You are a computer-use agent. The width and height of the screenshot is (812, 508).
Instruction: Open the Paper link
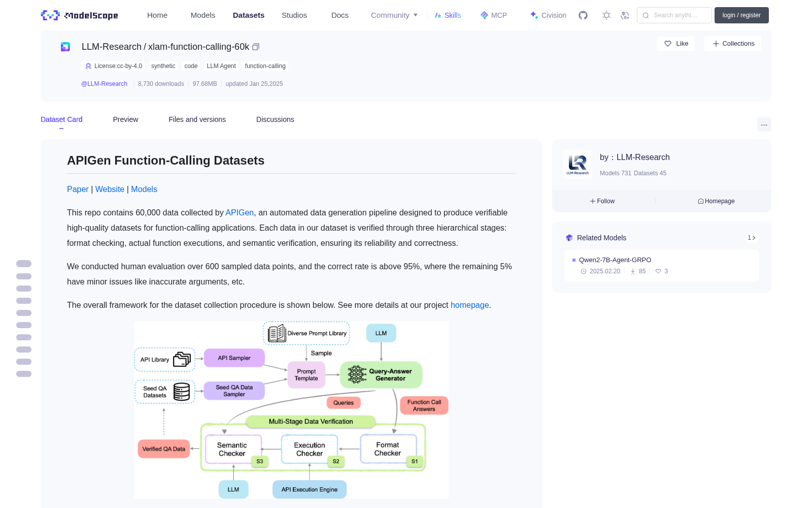78,189
